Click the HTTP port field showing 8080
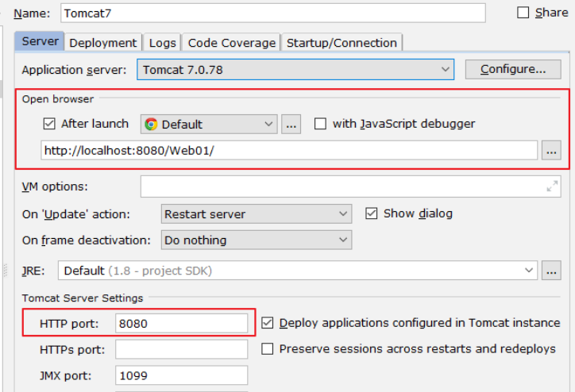Viewport: 575px width, 392px height. pos(182,324)
